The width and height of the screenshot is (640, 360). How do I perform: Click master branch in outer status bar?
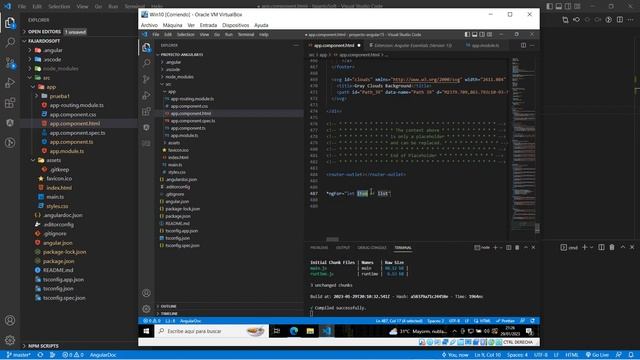[18, 355]
